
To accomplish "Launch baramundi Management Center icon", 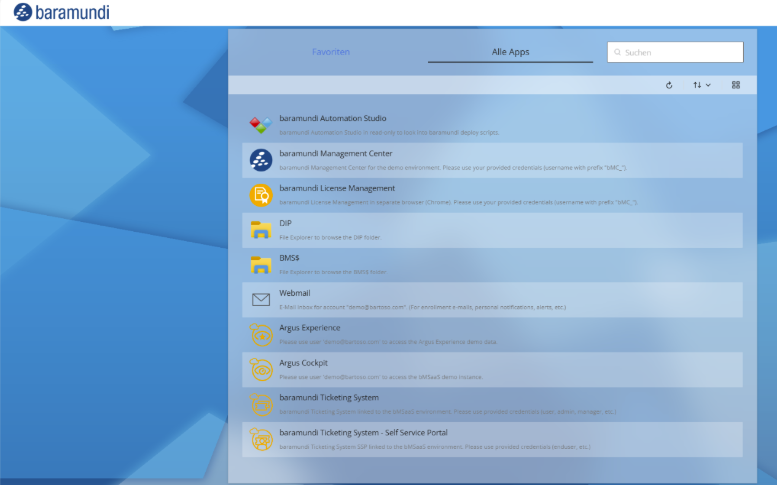I will pyautogui.click(x=261, y=160).
